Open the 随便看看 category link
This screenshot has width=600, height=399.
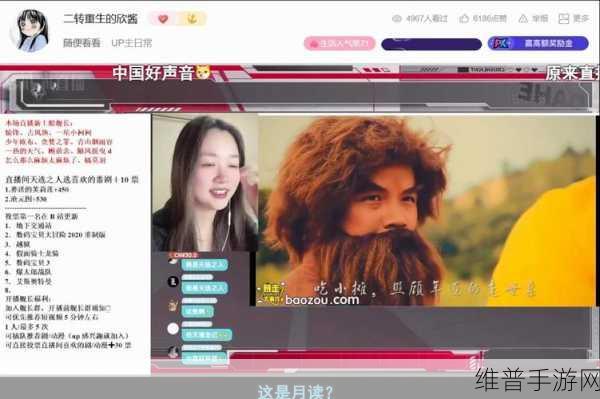pyautogui.click(x=82, y=43)
